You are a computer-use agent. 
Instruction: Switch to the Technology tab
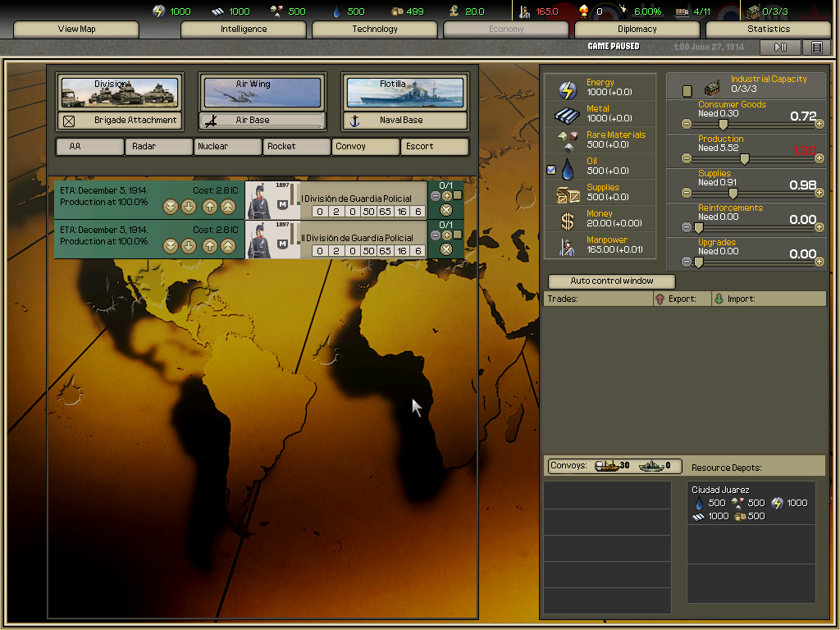pyautogui.click(x=374, y=29)
